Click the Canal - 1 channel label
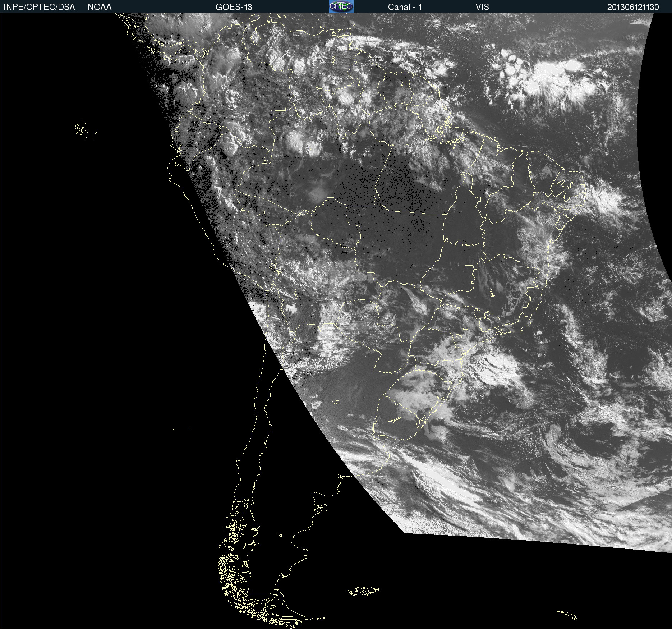 405,7
